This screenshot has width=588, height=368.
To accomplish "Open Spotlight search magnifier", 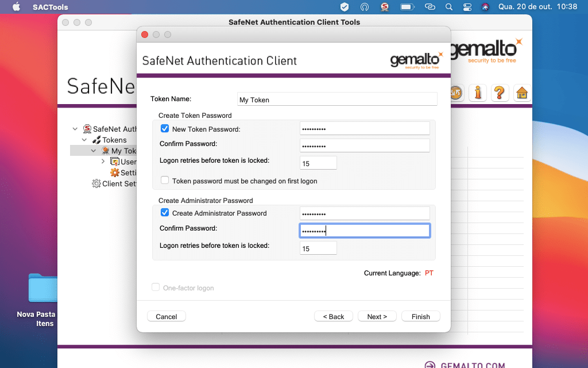I will click(x=449, y=7).
